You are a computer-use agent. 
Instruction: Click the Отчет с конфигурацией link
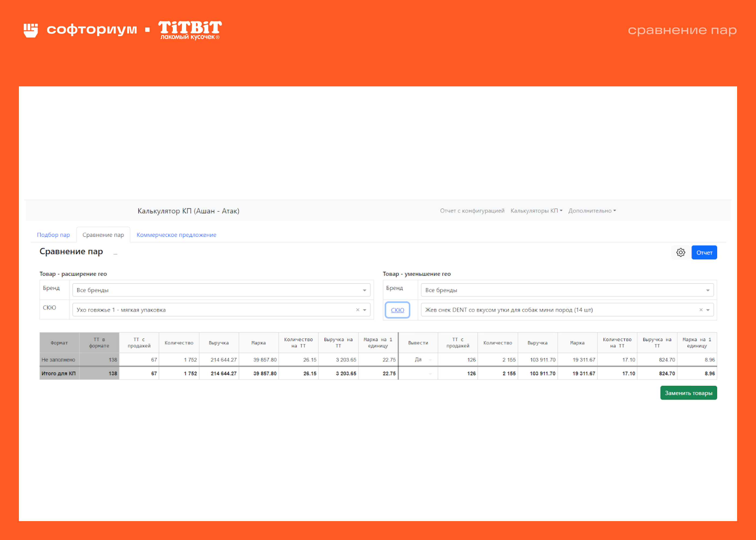[x=472, y=211]
